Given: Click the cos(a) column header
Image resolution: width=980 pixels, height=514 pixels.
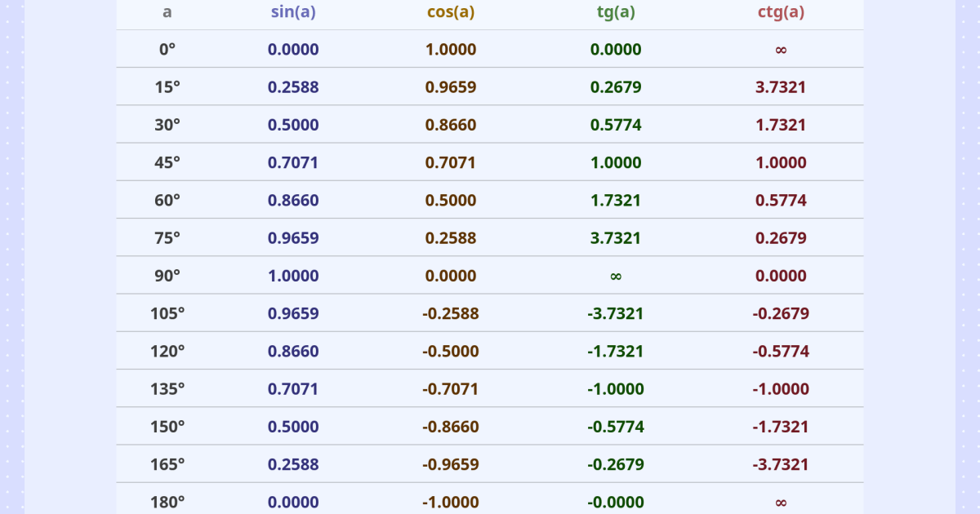Looking at the screenshot, I should (x=451, y=11).
